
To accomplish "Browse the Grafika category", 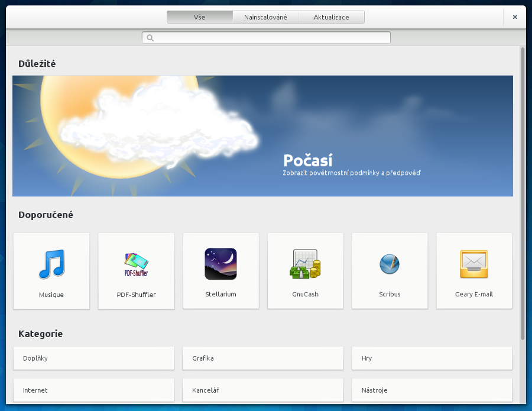I will [x=262, y=358].
